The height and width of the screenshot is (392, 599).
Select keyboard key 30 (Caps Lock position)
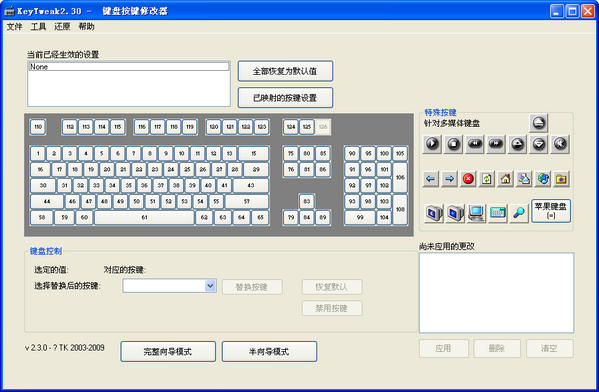click(x=43, y=185)
